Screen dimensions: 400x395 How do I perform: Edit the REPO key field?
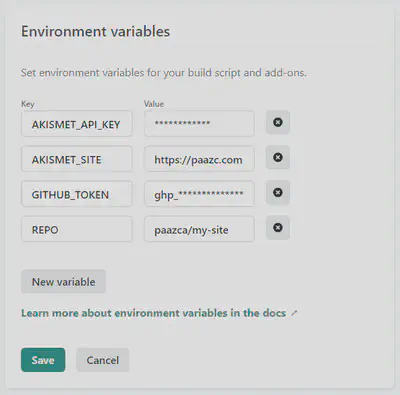coord(77,229)
